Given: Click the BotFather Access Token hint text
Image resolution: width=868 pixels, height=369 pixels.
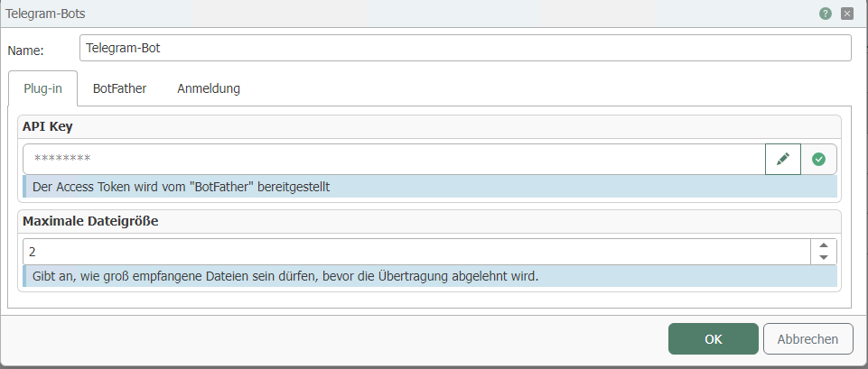Looking at the screenshot, I should 181,187.
